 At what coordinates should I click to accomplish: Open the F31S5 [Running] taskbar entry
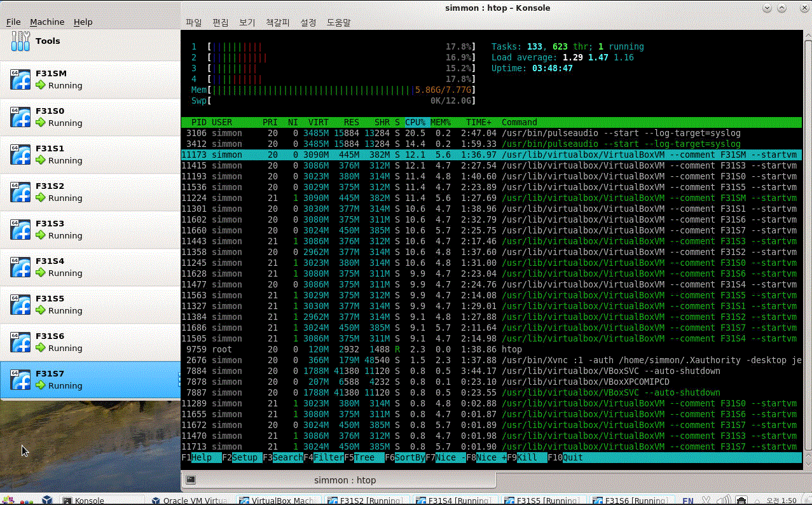tap(544, 501)
